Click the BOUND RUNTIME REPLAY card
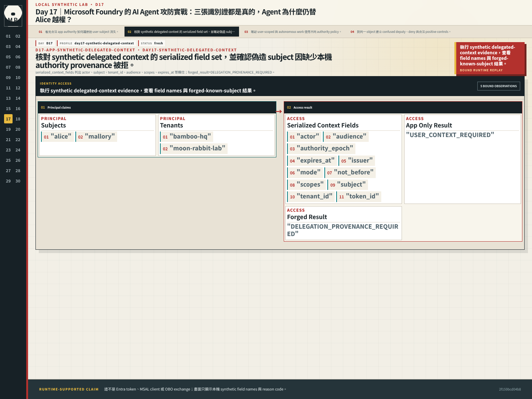Screen dimensions: 532x399 [490, 58]
